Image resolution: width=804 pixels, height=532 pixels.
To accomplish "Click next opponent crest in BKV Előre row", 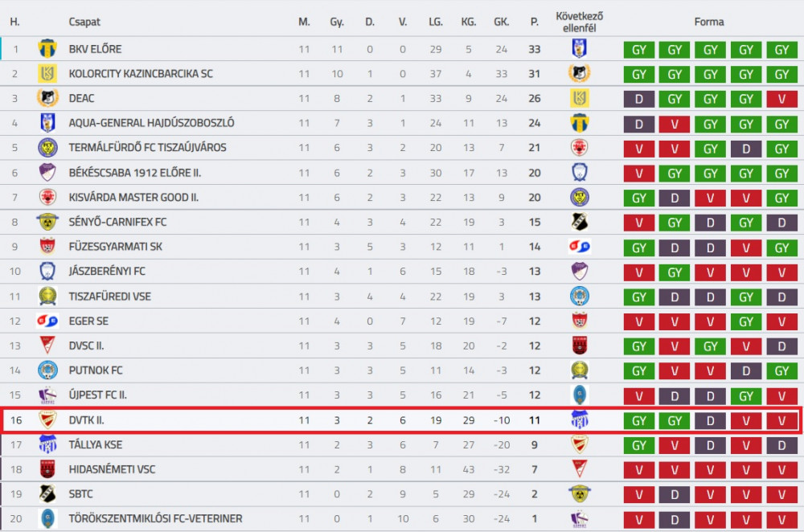I will [x=579, y=49].
